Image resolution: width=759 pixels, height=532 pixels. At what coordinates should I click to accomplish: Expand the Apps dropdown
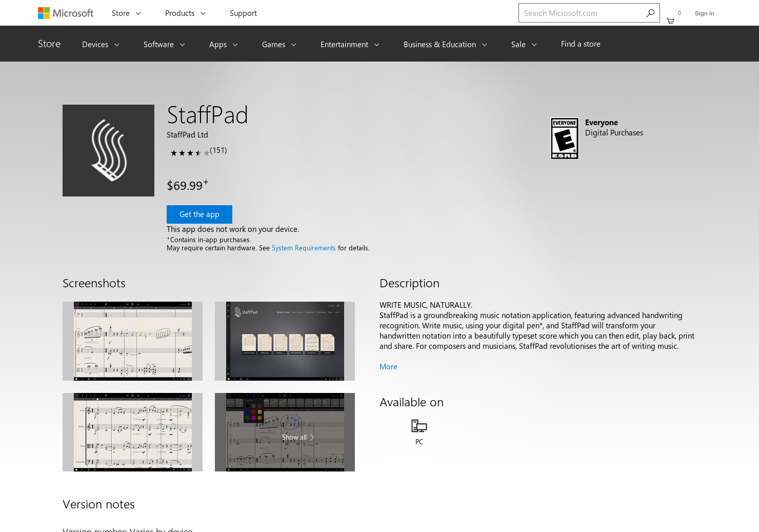pyautogui.click(x=223, y=44)
